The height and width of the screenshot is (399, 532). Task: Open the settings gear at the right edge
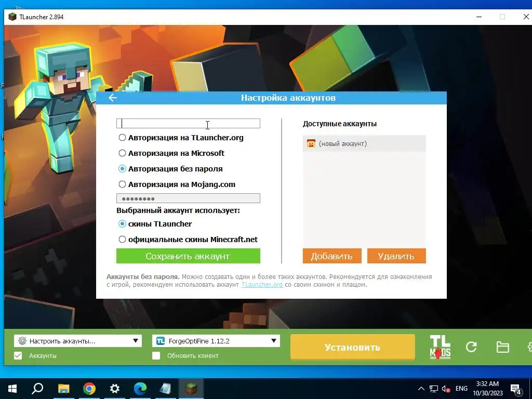point(529,347)
